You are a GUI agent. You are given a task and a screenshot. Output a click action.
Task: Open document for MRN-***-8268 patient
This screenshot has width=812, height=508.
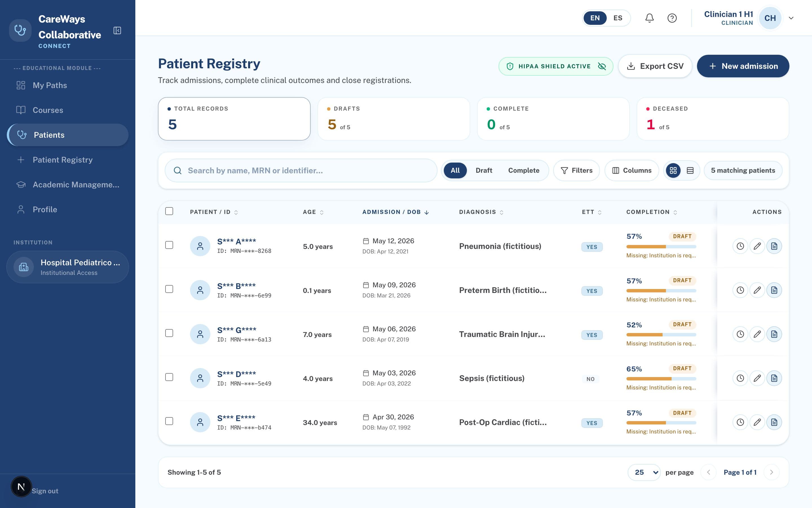(774, 246)
